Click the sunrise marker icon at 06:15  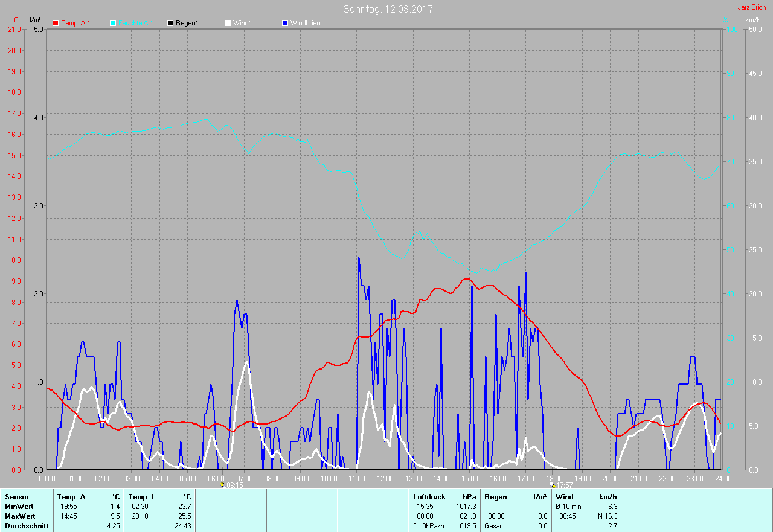pos(222,484)
